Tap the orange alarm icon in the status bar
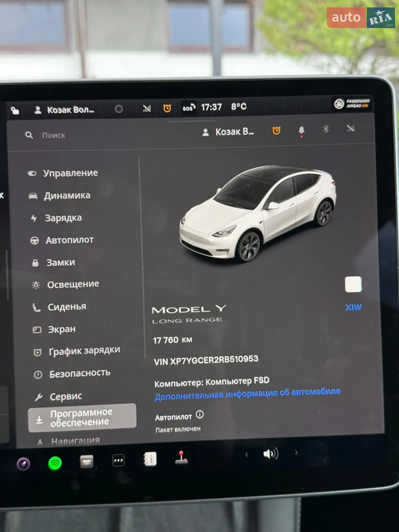 [x=167, y=108]
